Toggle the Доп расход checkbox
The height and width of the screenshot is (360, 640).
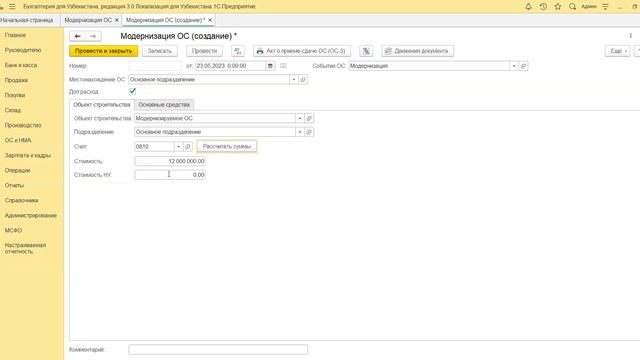132,91
